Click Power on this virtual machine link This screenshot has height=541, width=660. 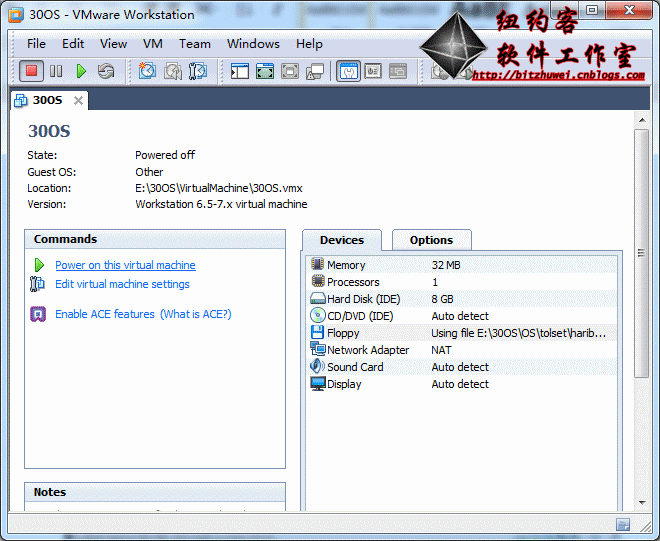click(x=125, y=265)
